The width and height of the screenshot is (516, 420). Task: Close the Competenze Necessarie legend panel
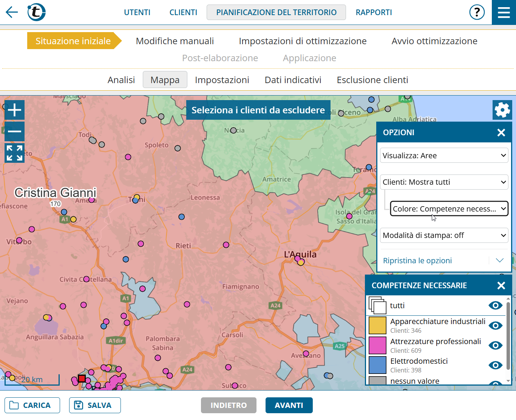coord(501,286)
